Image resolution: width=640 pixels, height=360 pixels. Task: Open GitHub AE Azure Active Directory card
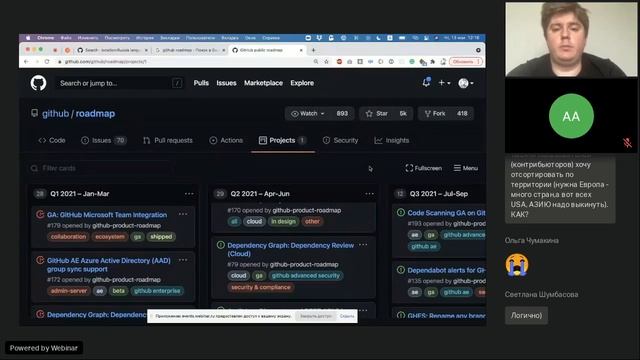pyautogui.click(x=109, y=264)
